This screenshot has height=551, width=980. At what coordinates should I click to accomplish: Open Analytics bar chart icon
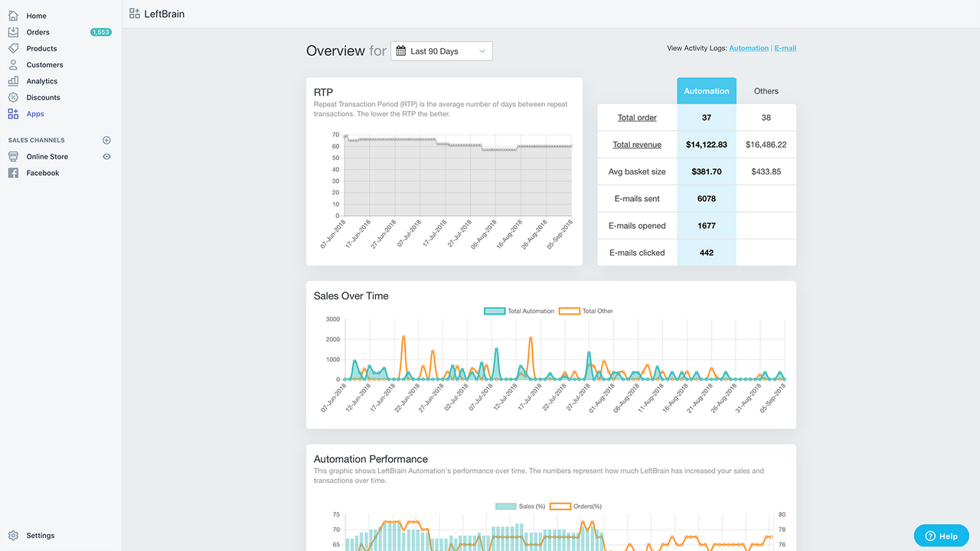pyautogui.click(x=13, y=81)
